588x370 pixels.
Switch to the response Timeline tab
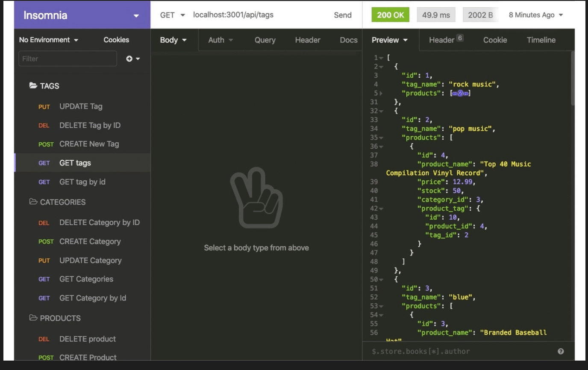(541, 40)
